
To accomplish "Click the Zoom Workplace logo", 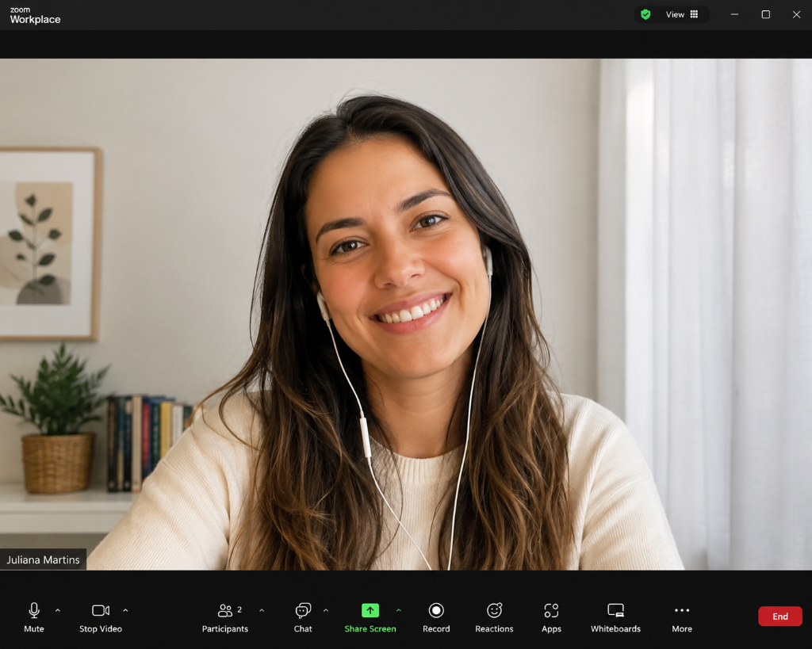I will [35, 16].
